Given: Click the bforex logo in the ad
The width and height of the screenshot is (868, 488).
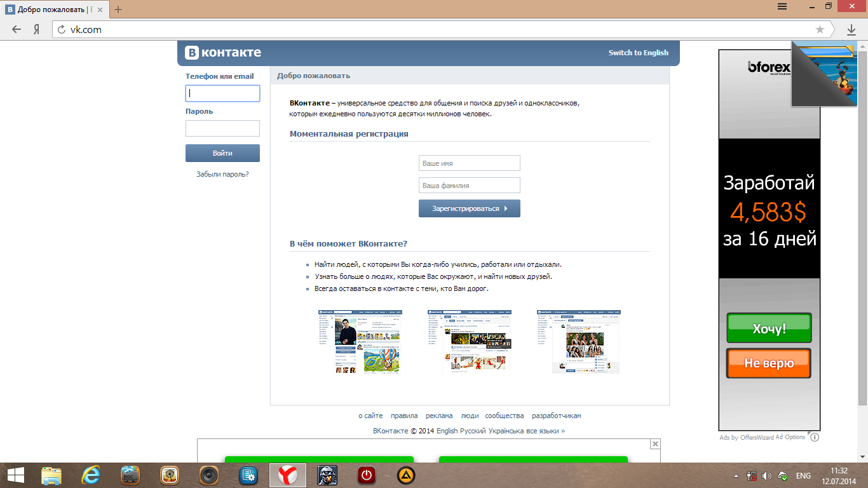Looking at the screenshot, I should tap(768, 67).
